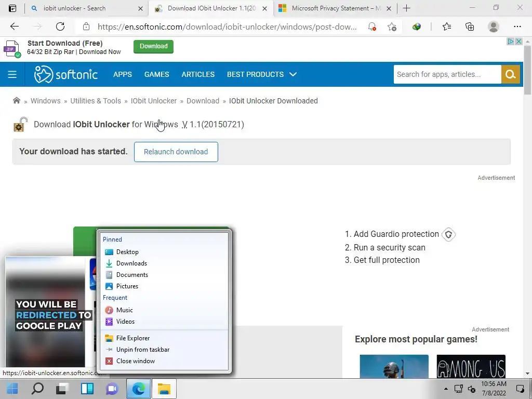Click the Softonic search input field
The width and height of the screenshot is (532, 399).
pos(447,74)
